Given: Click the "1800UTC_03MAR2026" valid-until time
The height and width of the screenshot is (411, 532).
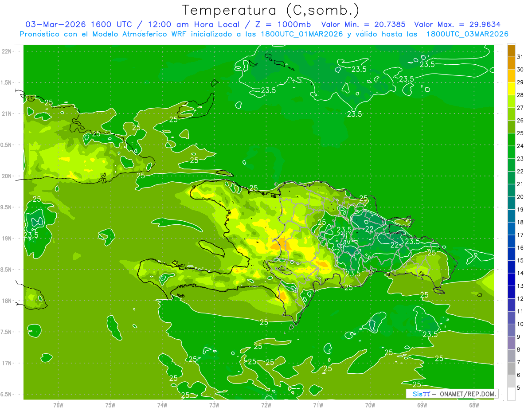Looking at the screenshot, I should click(x=467, y=34).
